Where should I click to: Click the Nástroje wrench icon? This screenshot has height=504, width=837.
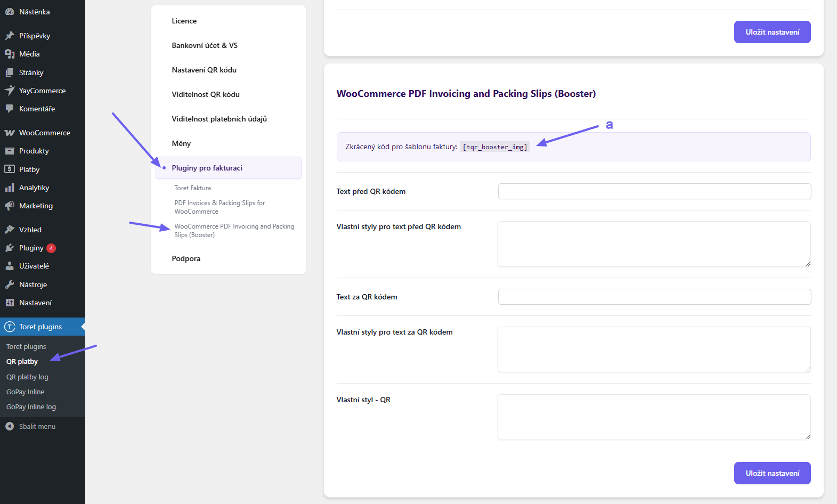tap(10, 284)
